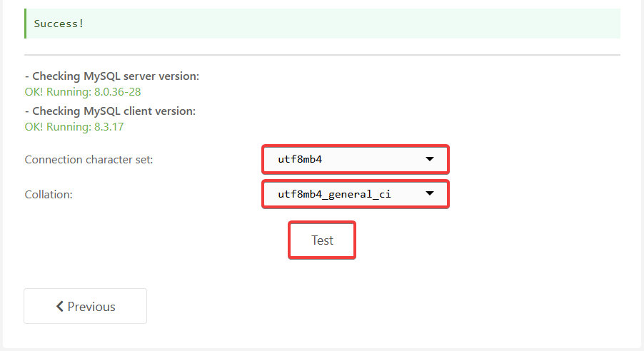Click the OK! status for server version
Screen dimensions: 644x351
point(34,92)
